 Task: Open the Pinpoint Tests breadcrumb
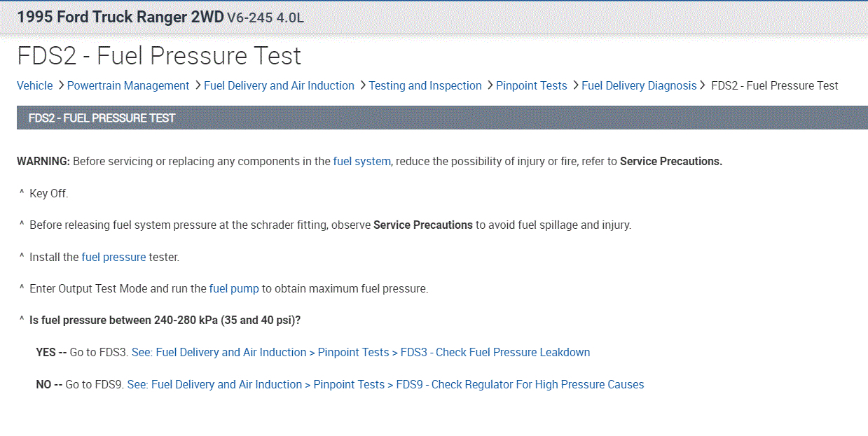point(531,85)
